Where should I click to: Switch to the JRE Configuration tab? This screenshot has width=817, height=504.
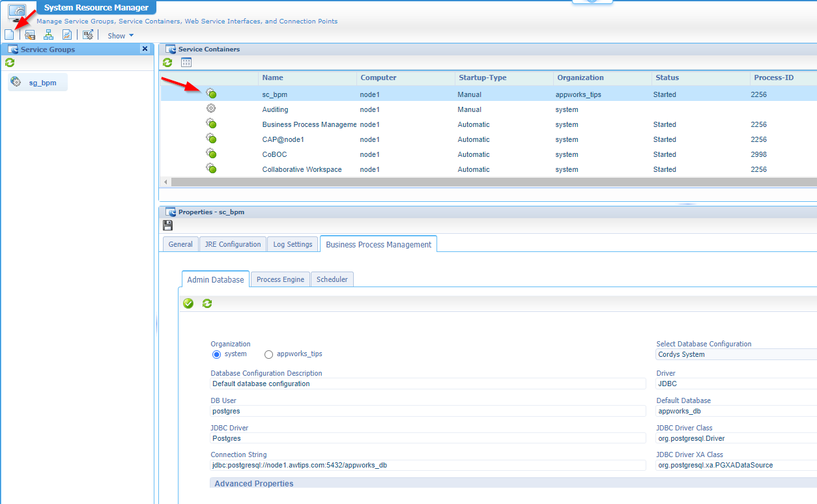click(233, 244)
